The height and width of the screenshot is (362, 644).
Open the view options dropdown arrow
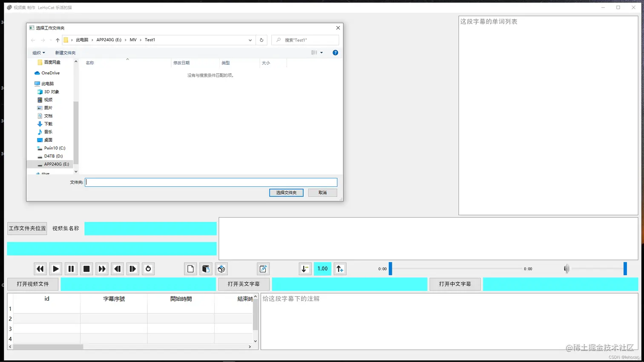click(322, 53)
